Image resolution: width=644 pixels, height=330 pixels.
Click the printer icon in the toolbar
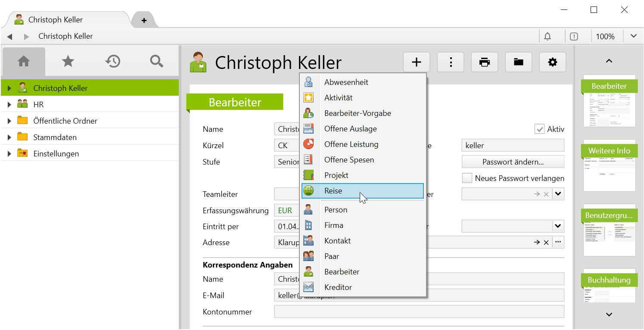(485, 62)
